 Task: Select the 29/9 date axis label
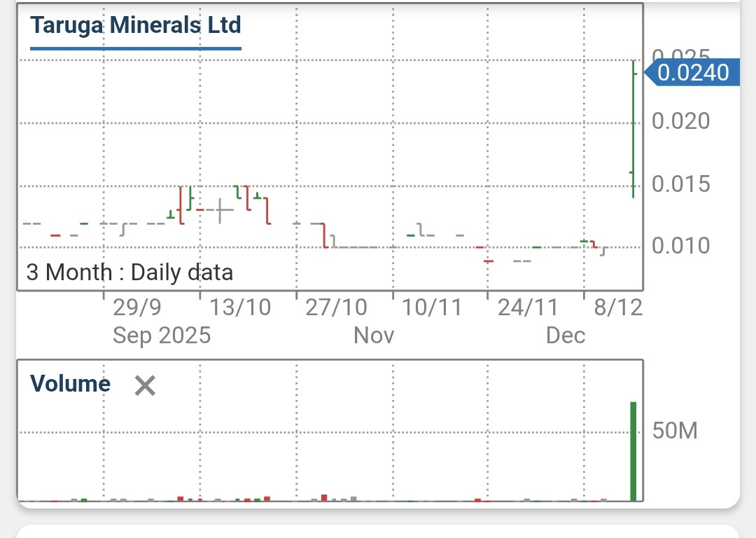[x=137, y=307]
